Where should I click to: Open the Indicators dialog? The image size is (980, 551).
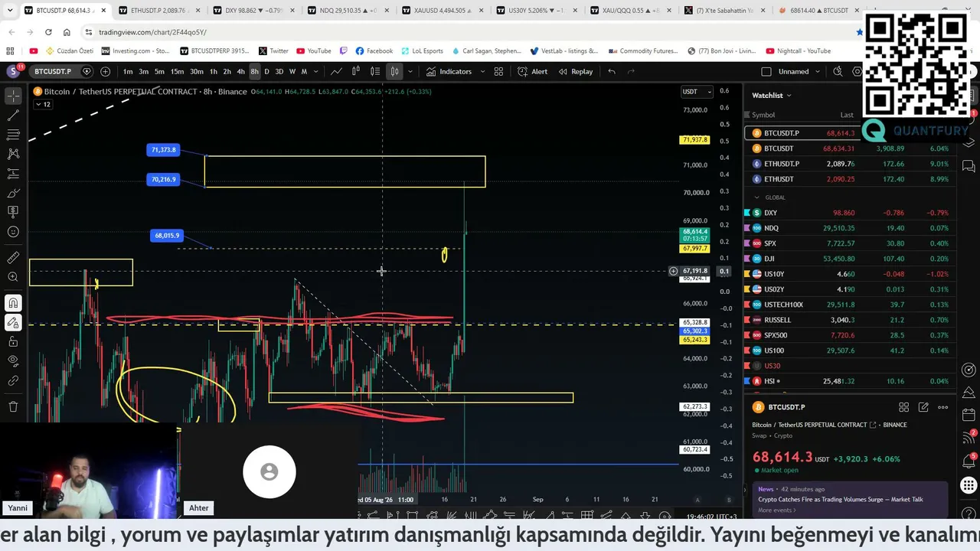[x=449, y=71]
